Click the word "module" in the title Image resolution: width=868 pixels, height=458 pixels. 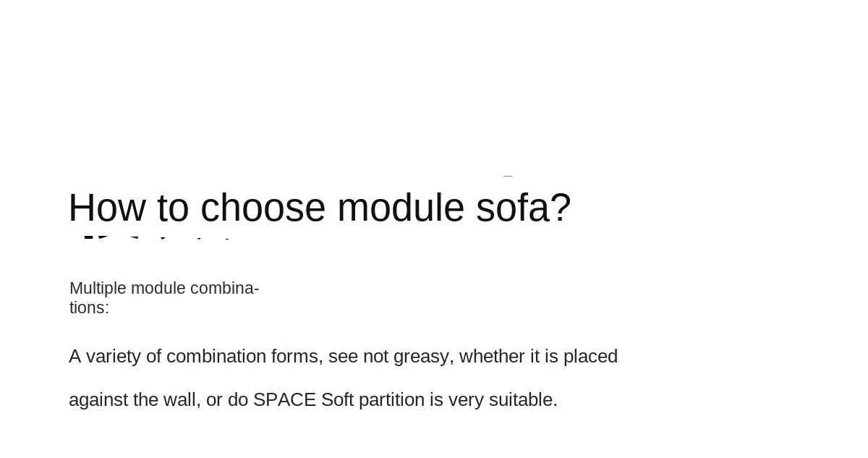pos(401,208)
